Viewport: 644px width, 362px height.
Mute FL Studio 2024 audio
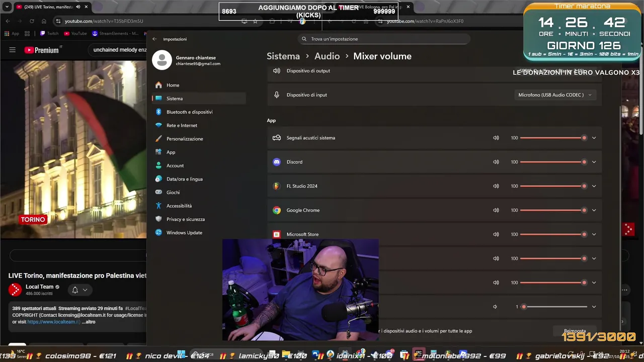pyautogui.click(x=496, y=186)
